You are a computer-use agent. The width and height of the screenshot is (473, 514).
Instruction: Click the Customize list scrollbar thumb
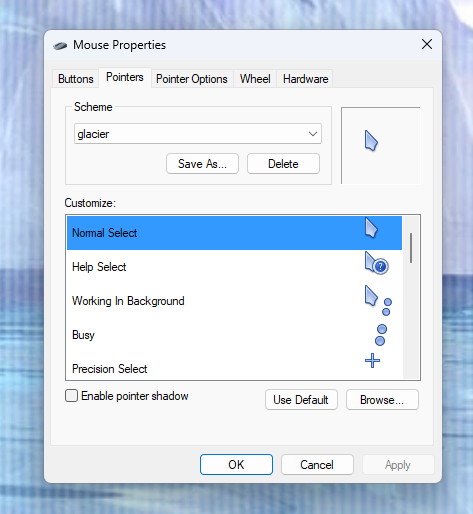tap(411, 248)
